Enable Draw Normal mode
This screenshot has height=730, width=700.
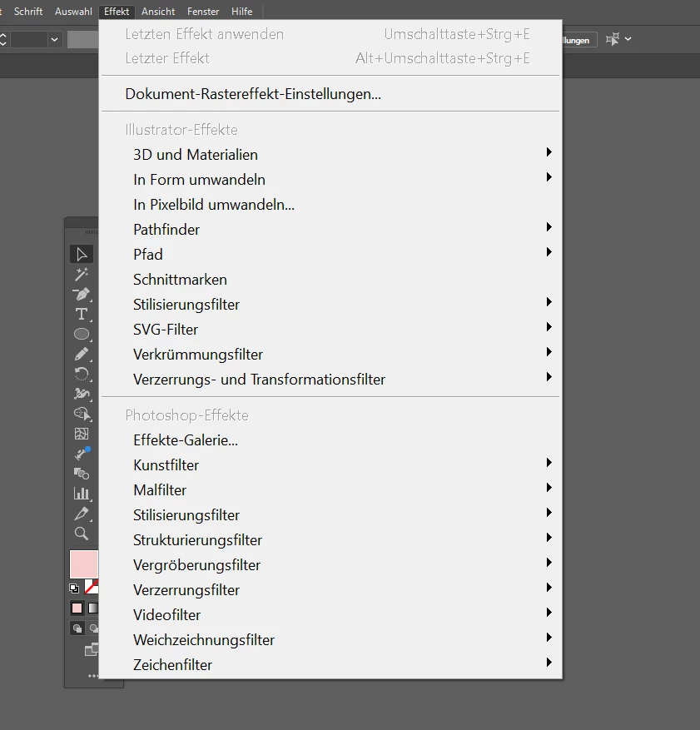77,628
